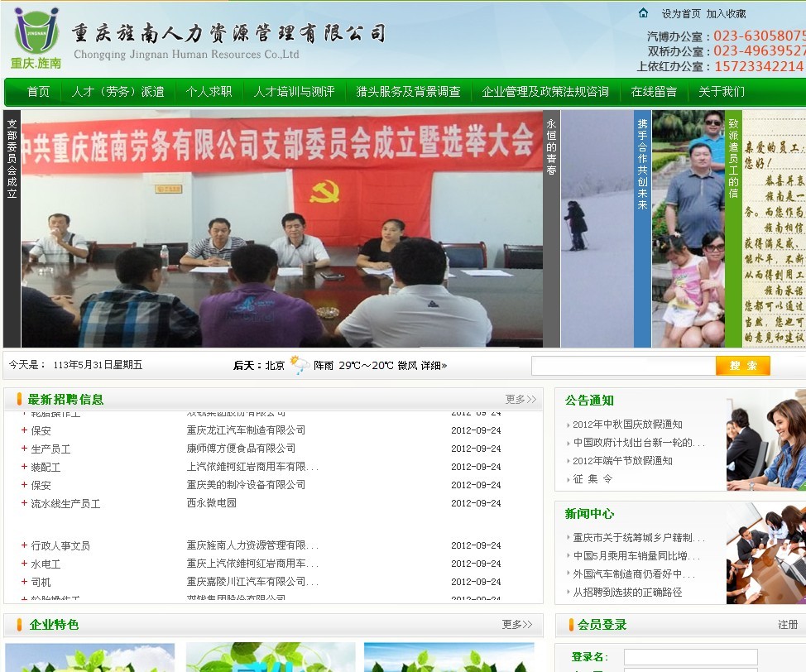Open 2012年中秋国庆放假通知 announcement
This screenshot has width=806, height=672.
627,425
